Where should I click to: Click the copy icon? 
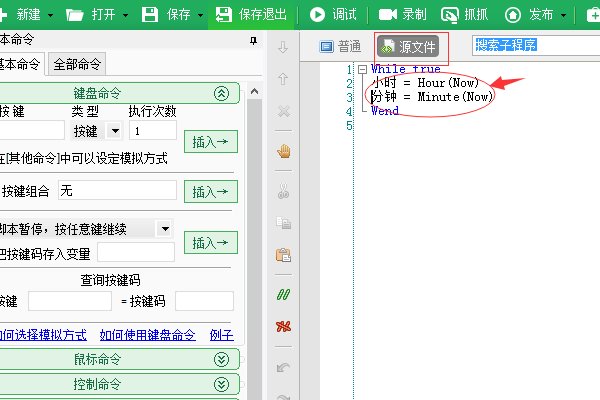[284, 222]
